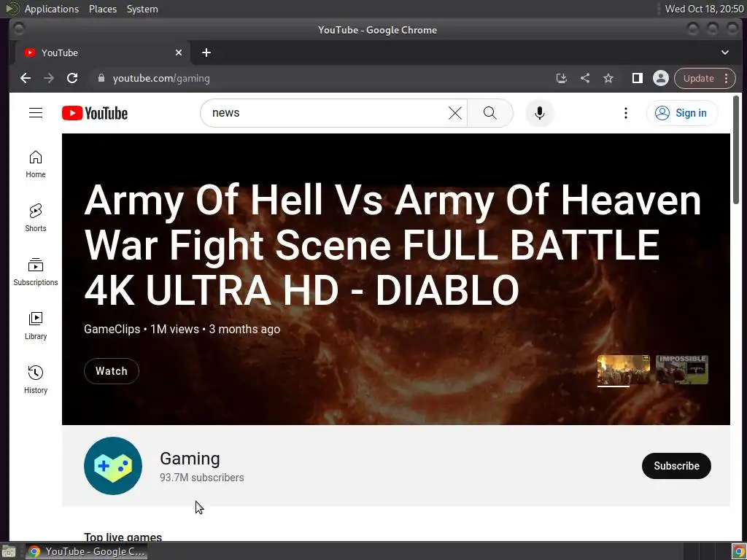Screen dimensions: 747x560
Task: Open a new Chrome tab
Action: point(206,52)
